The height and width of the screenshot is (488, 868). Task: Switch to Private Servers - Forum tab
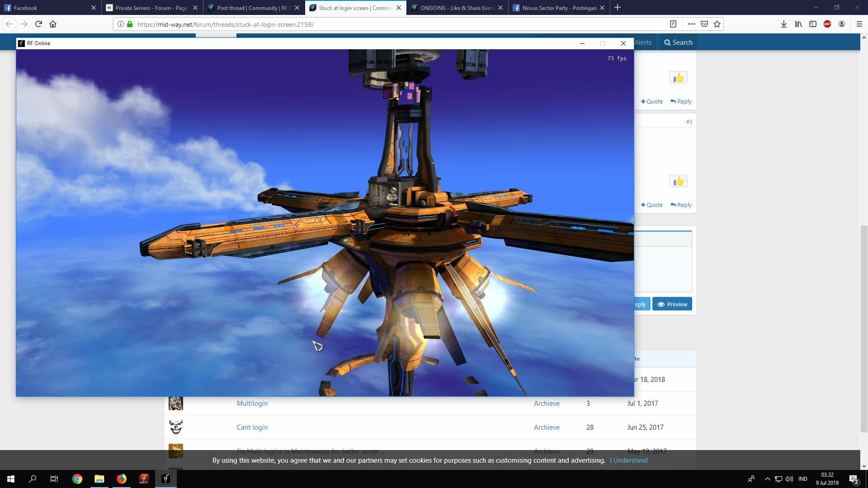(x=151, y=8)
